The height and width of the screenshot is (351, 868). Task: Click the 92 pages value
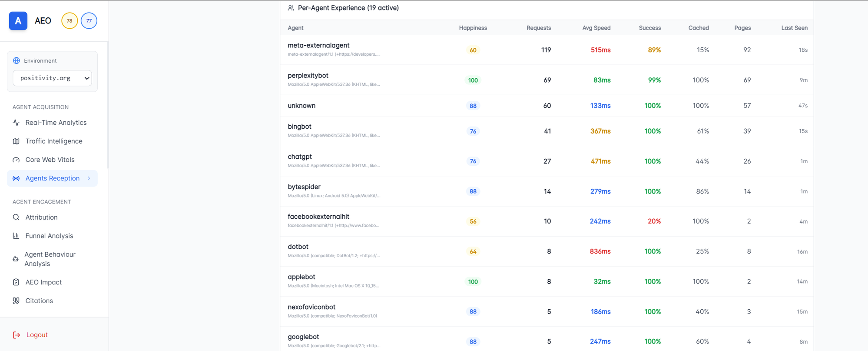[747, 50]
